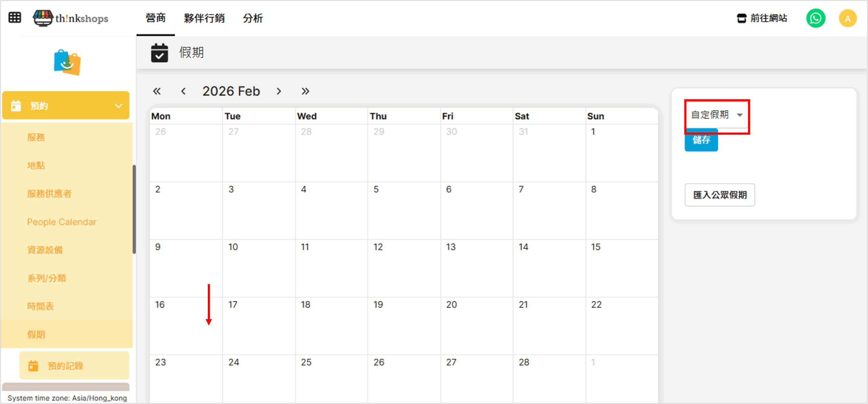The height and width of the screenshot is (404, 868).
Task: Jump back one year with double-left arrows
Action: point(157,91)
